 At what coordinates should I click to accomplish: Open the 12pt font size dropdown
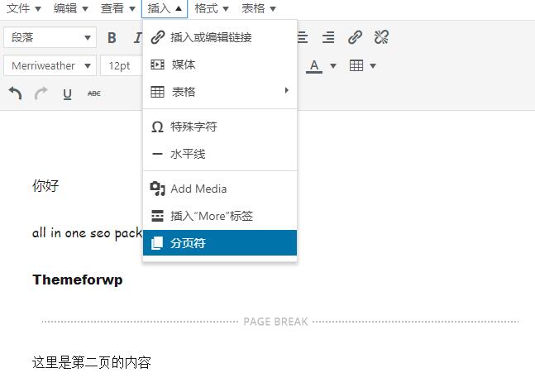tap(122, 65)
